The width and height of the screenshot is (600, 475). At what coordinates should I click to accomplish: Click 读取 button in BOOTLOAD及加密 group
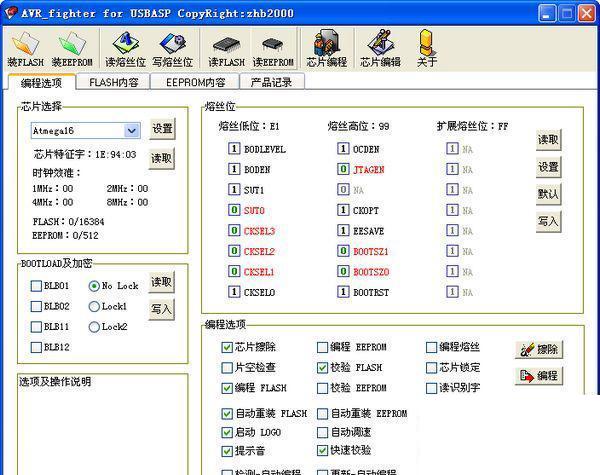161,282
